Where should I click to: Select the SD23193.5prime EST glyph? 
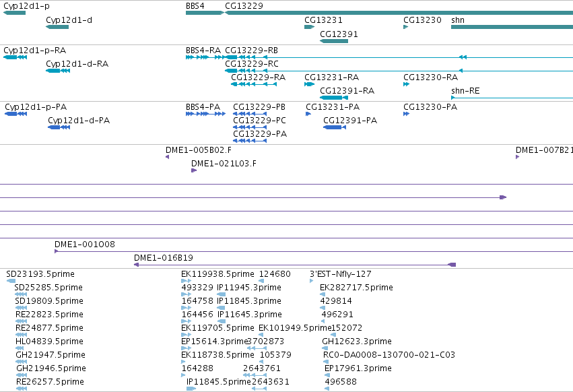11,281
